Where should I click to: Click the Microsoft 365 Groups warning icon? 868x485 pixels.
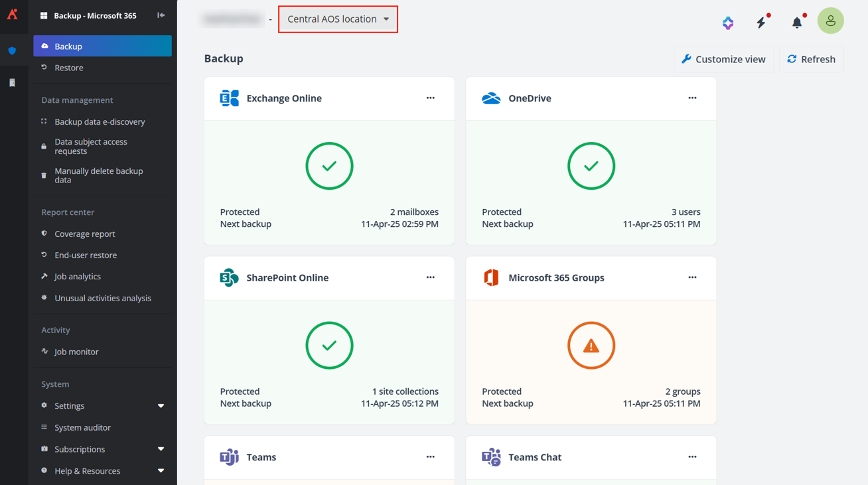click(x=591, y=346)
